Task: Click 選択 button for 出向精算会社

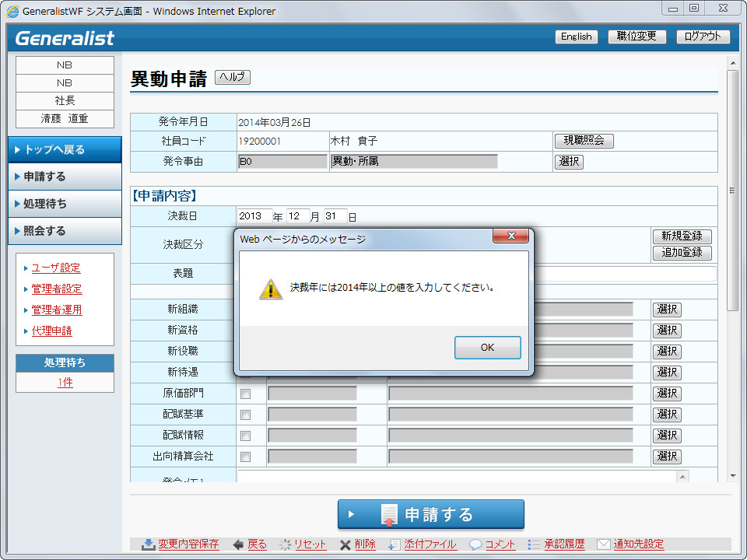Action: (667, 457)
